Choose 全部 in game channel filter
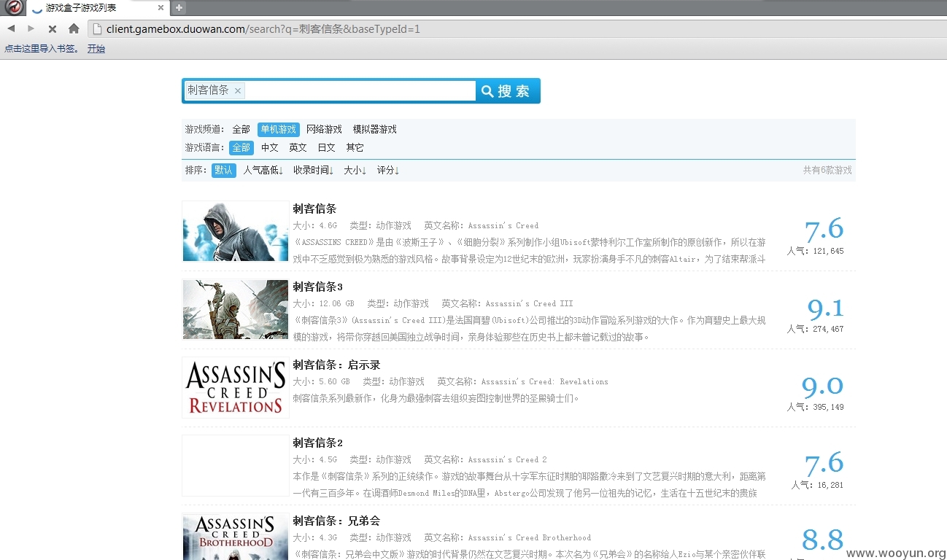 click(x=241, y=129)
